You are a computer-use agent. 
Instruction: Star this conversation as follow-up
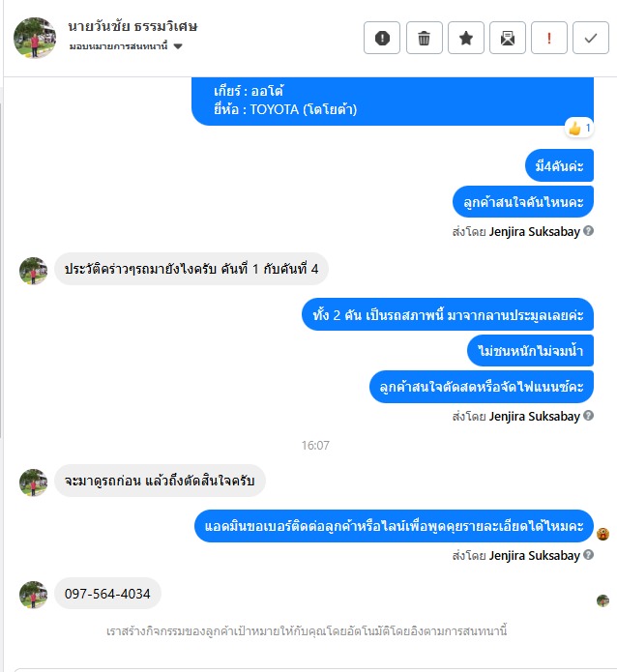(x=465, y=38)
